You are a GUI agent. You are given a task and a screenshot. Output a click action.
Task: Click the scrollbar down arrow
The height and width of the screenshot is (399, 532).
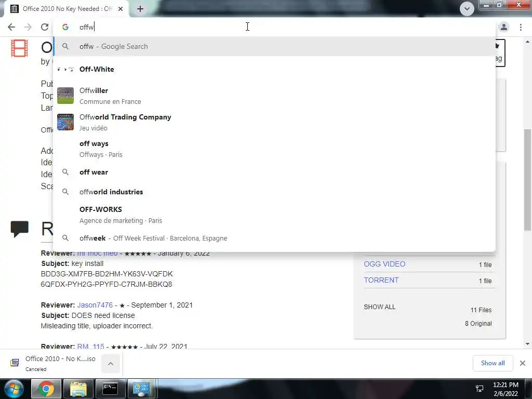(528, 344)
